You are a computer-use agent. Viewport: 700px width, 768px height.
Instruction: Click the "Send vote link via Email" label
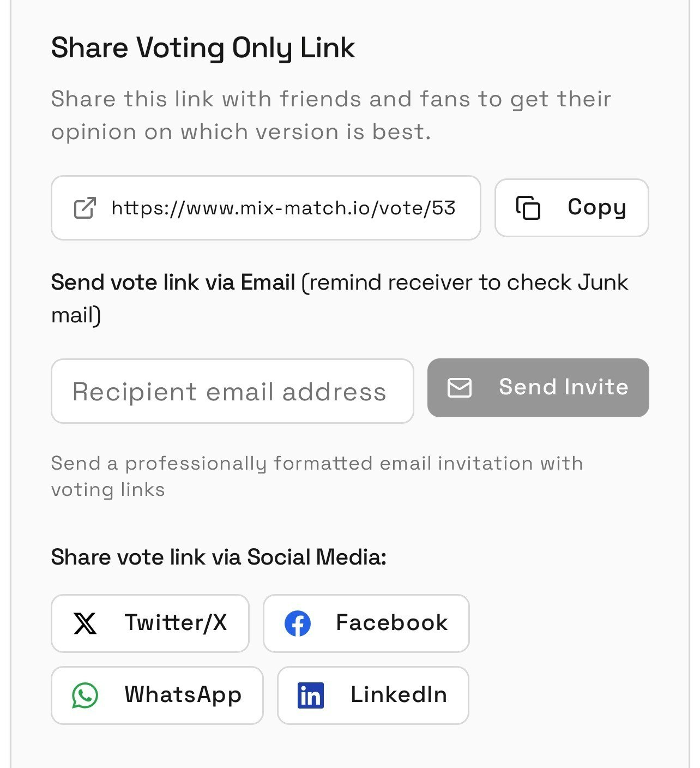tap(173, 283)
